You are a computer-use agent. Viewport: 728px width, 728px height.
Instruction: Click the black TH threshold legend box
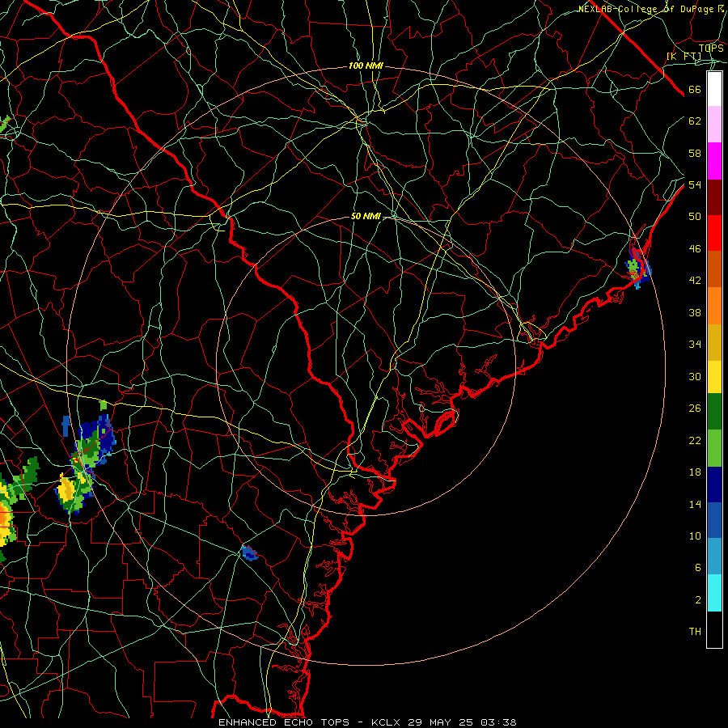(x=714, y=629)
